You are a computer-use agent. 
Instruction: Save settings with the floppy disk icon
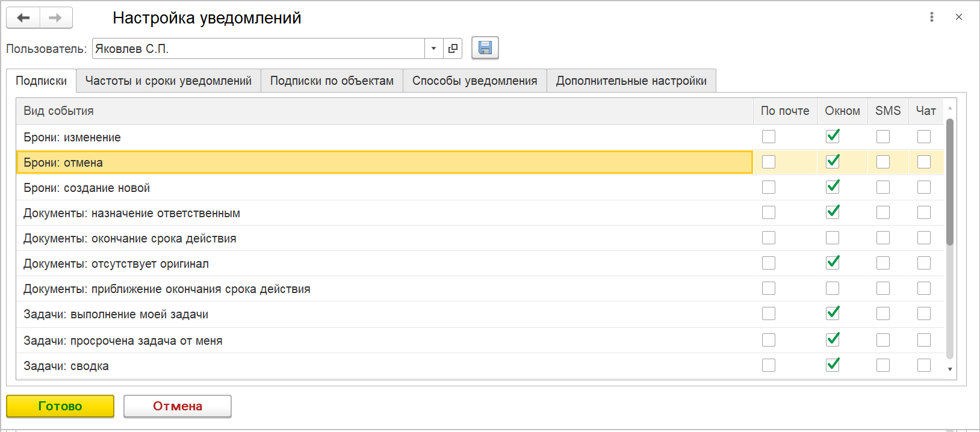[x=485, y=48]
